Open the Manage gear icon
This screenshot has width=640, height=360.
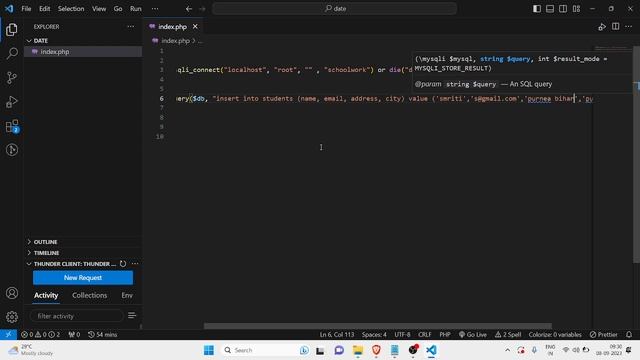12,317
